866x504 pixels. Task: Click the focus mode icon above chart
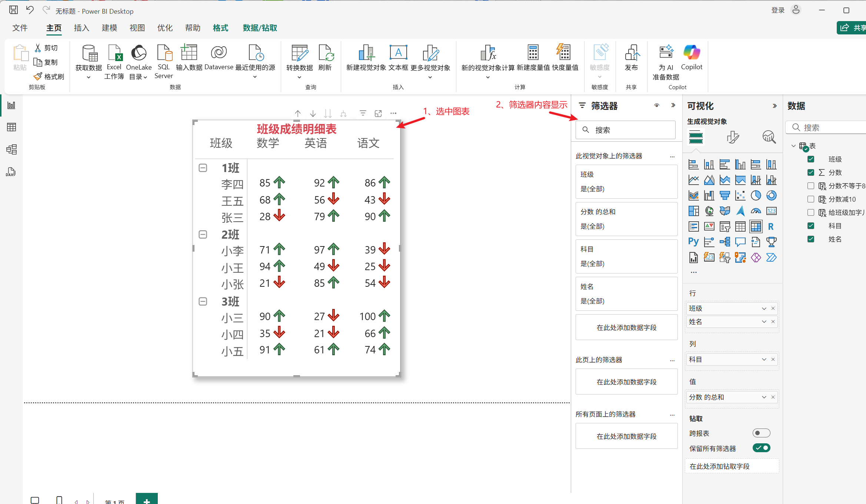click(x=378, y=113)
